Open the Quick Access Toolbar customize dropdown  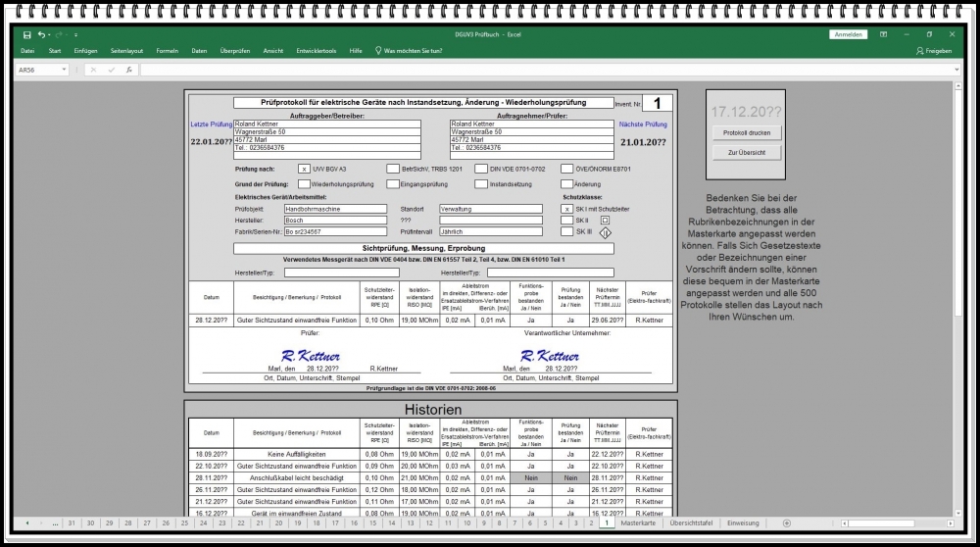74,34
